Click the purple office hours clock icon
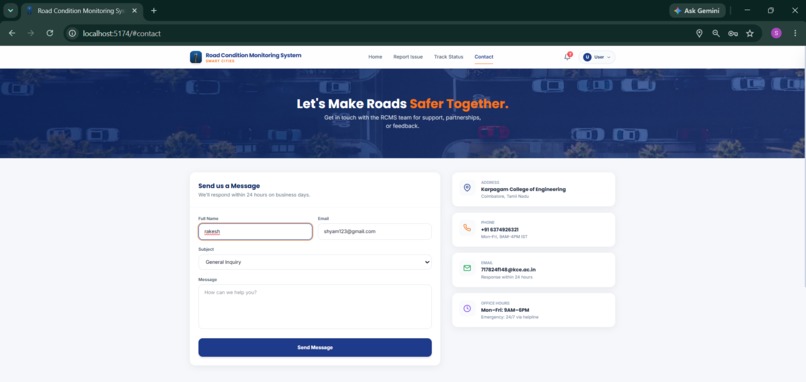 pyautogui.click(x=467, y=308)
